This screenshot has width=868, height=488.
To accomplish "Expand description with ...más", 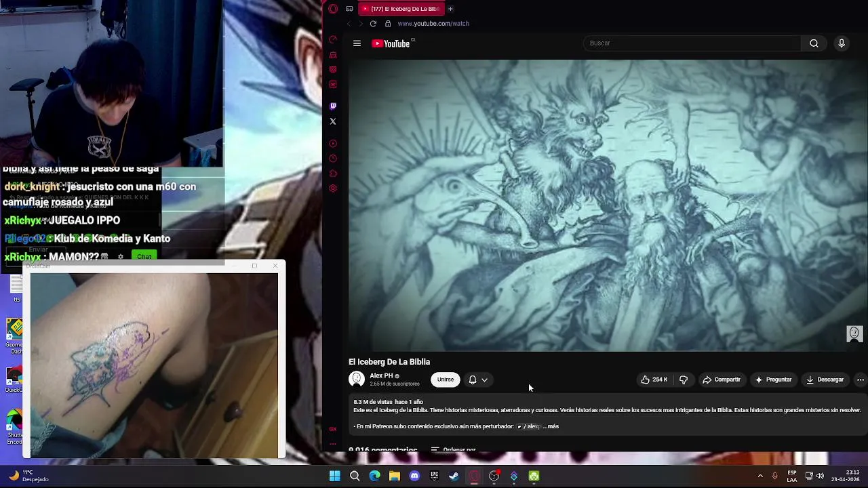I will (x=551, y=426).
